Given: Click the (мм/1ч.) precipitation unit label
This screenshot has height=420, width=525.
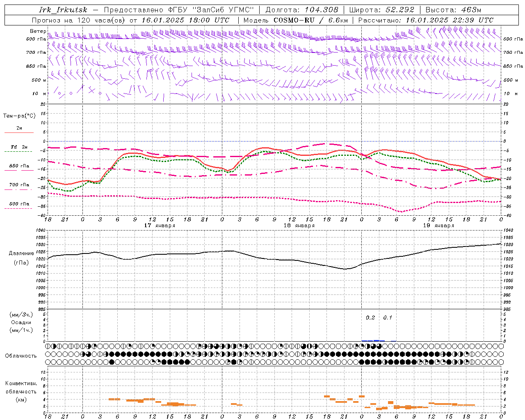Looking at the screenshot, I should pos(21,330).
